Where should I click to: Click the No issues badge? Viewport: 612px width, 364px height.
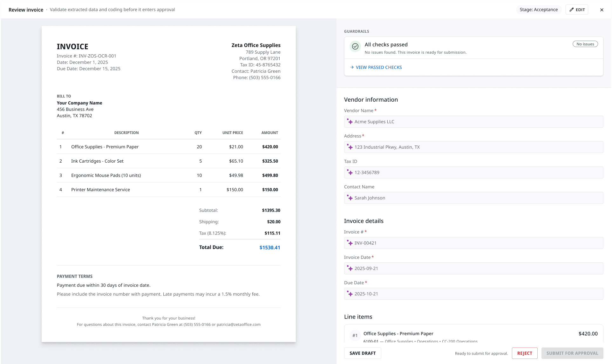pos(585,44)
